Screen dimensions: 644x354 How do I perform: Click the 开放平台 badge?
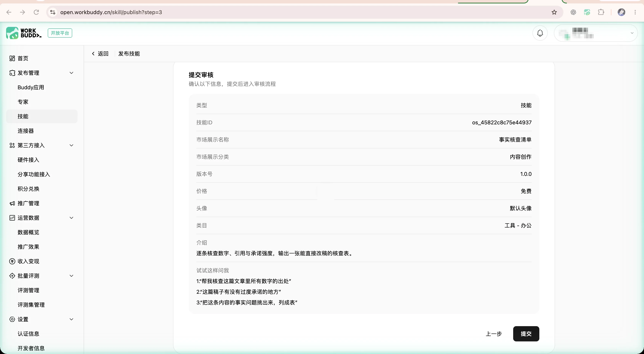click(60, 33)
